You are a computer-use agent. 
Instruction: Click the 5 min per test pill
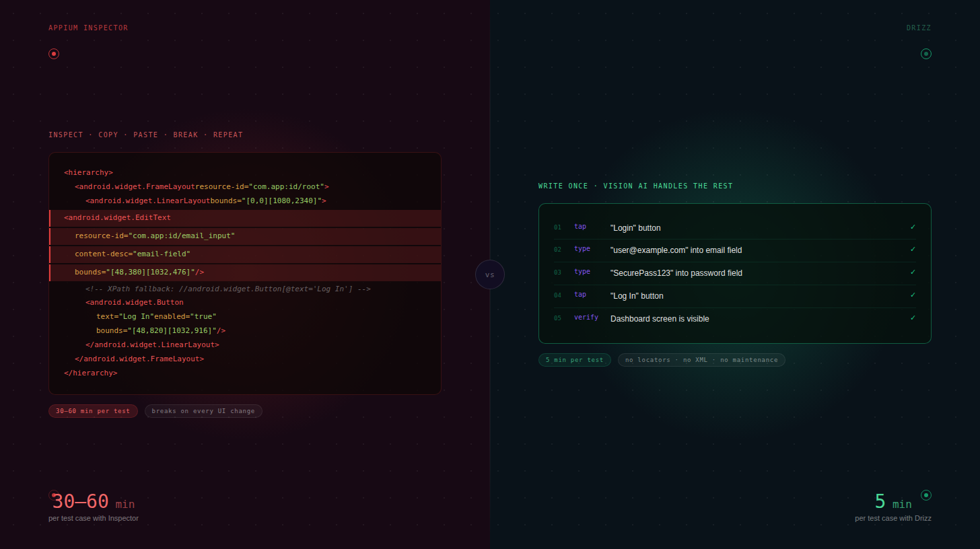(x=575, y=360)
